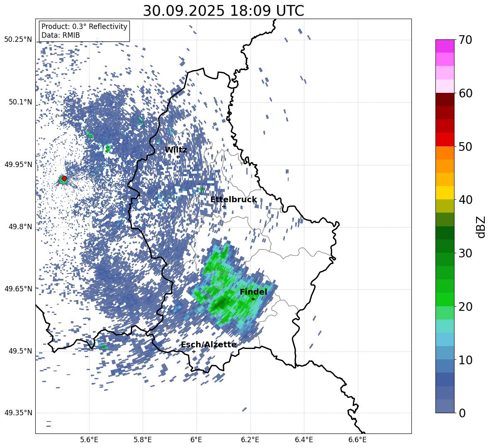Click the Esch/Alzette city label
This screenshot has width=491, height=448.
point(209,345)
